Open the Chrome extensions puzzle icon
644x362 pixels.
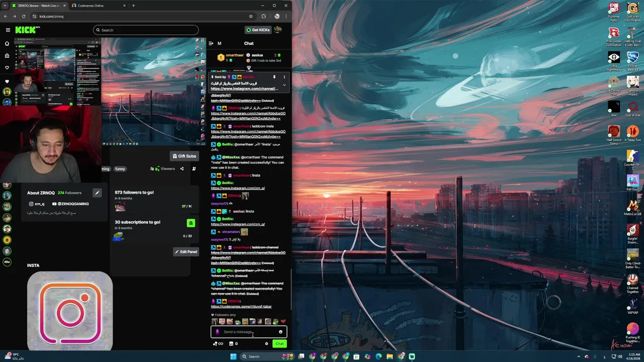point(264,16)
